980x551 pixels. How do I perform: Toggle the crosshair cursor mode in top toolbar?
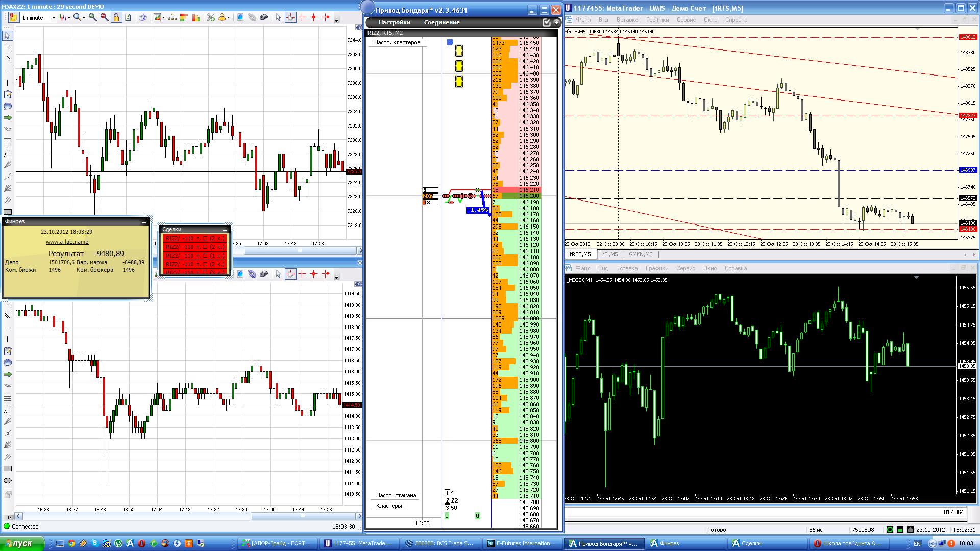290,17
